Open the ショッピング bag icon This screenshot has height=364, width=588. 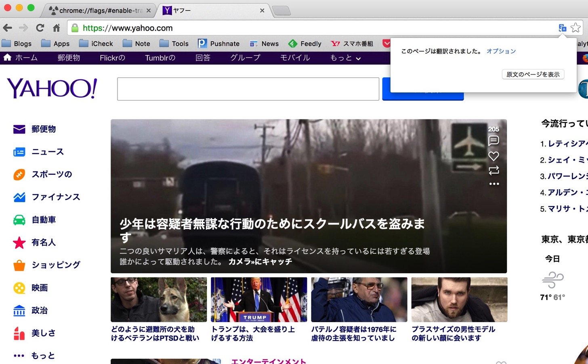coord(19,265)
